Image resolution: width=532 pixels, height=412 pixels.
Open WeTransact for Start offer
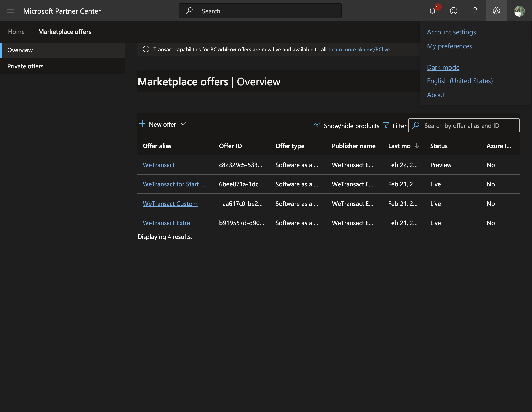174,184
